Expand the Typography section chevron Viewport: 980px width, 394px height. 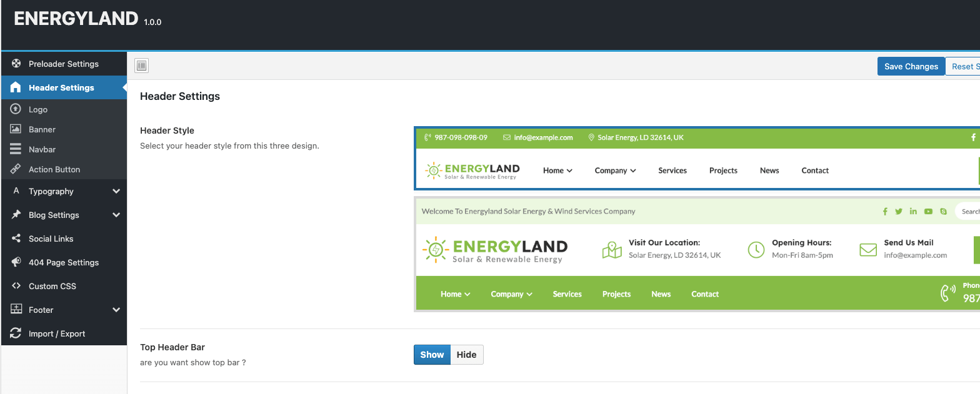point(116,192)
